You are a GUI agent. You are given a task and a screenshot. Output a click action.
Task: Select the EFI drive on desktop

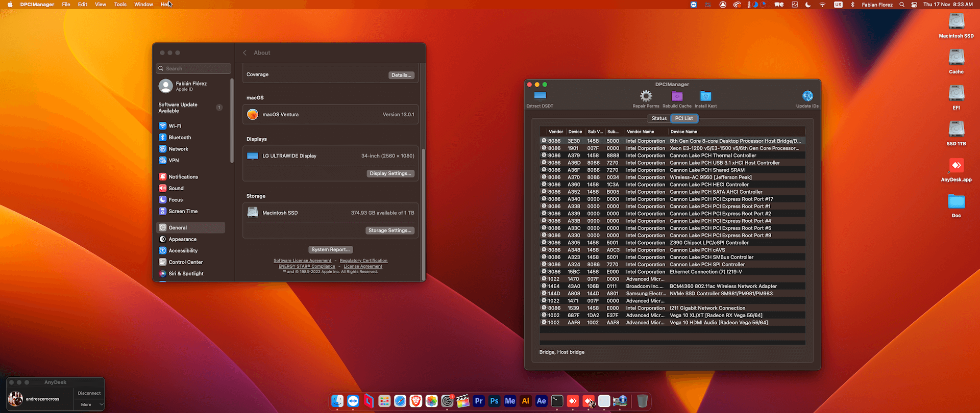pos(956,93)
